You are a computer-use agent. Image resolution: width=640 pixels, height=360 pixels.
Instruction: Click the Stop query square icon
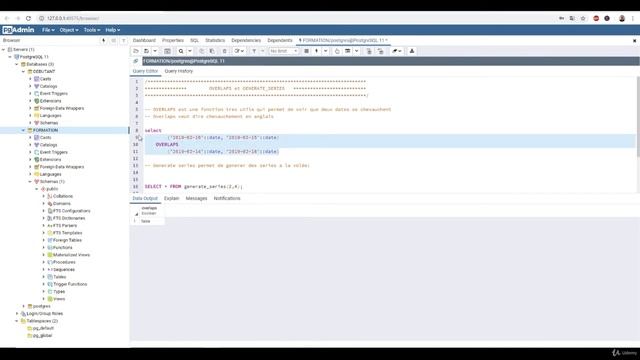pyautogui.click(x=306, y=51)
